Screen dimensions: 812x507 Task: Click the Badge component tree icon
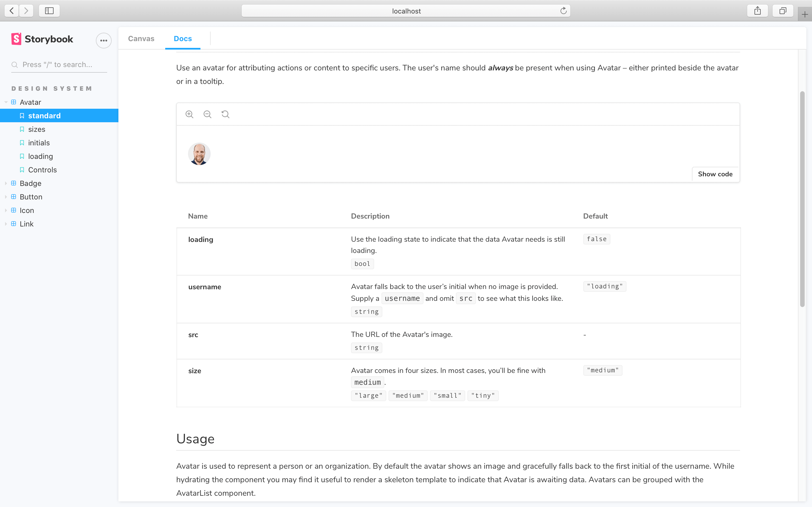[x=14, y=183]
